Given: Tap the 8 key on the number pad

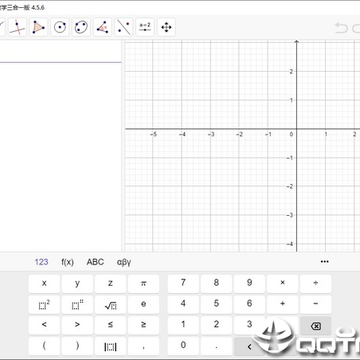Looking at the screenshot, I should [x=216, y=284].
